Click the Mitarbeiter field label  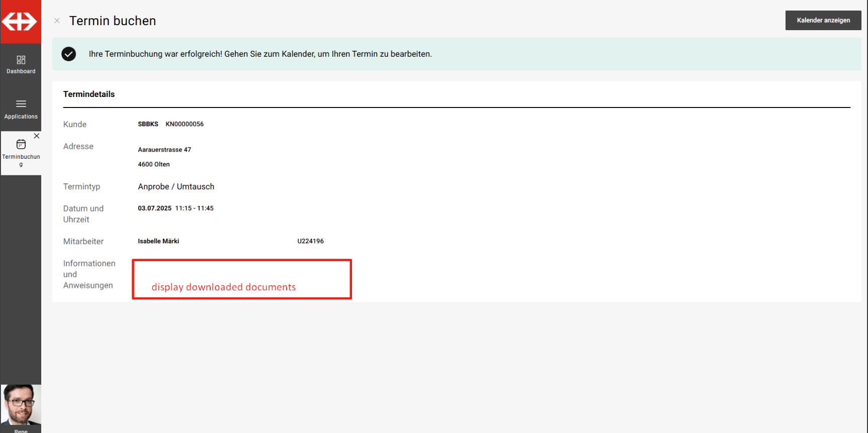click(x=83, y=241)
